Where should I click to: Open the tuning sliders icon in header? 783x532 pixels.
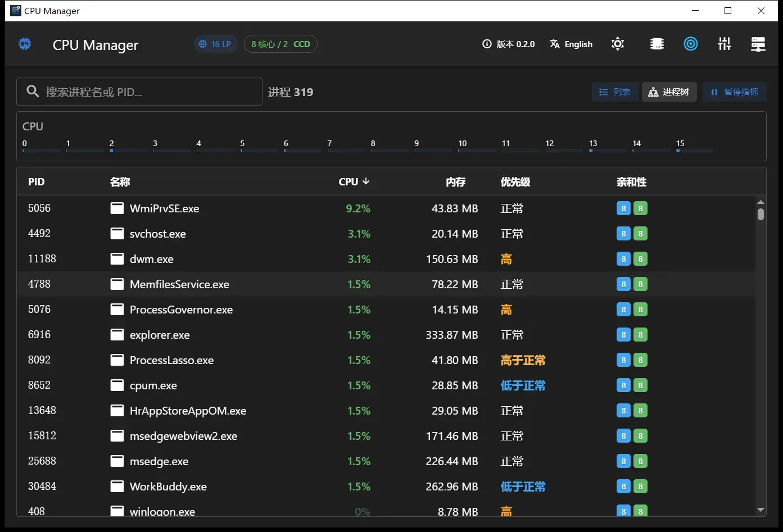coord(725,44)
